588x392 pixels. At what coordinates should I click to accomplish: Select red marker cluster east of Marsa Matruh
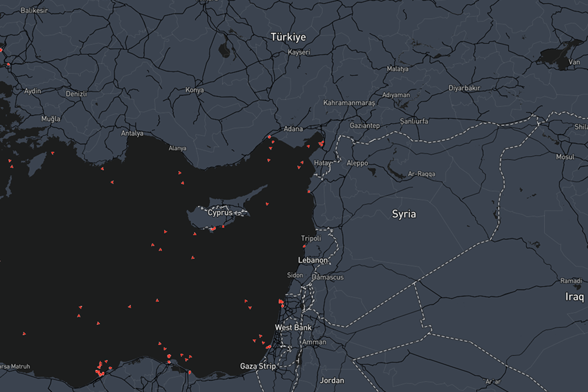(99, 371)
